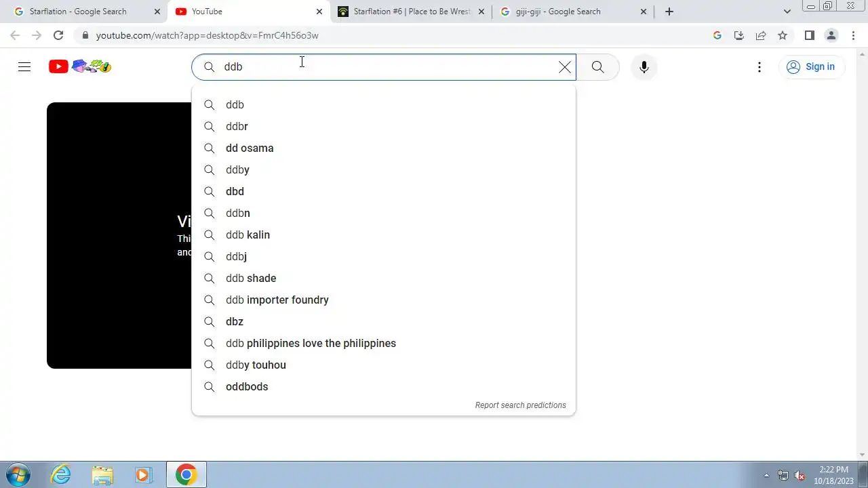The image size is (868, 488).
Task: Select suggestion 'ddb importer foundry'
Action: tap(384, 300)
